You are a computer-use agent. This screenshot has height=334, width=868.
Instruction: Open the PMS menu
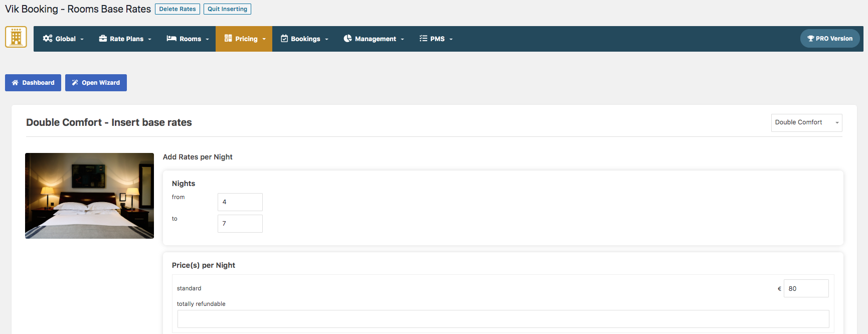(x=436, y=39)
